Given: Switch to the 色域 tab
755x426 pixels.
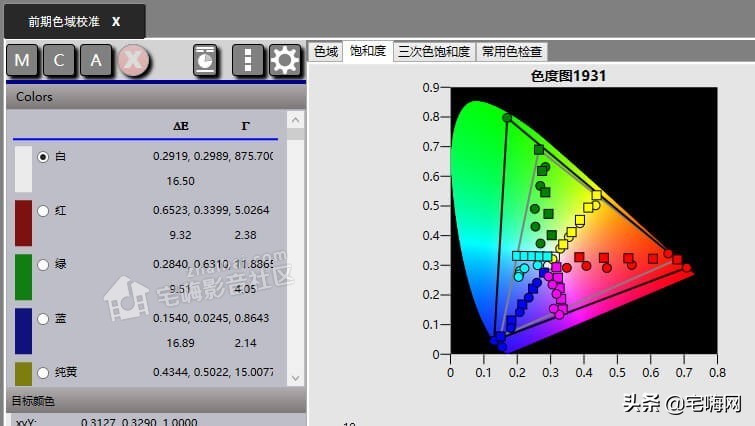Looking at the screenshot, I should pos(325,51).
